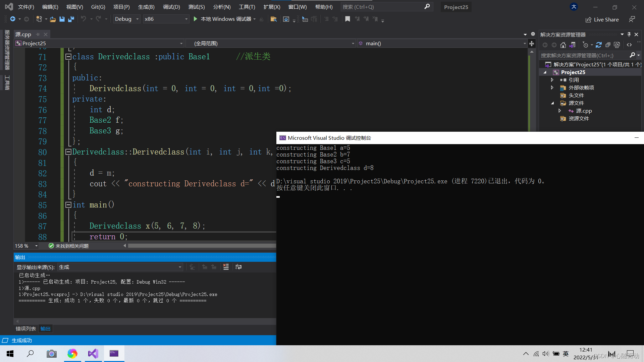Click the split editor icon above scrollbar
Viewport: 644px width, 362px height.
tap(532, 44)
